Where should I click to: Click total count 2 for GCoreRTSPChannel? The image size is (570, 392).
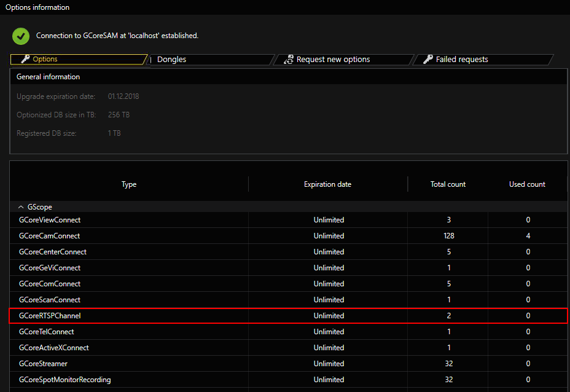(x=448, y=316)
